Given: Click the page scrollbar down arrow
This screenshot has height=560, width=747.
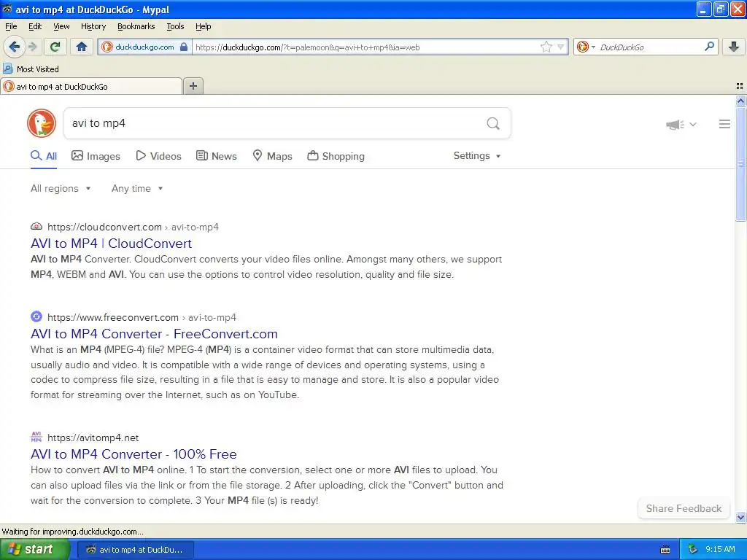Looking at the screenshot, I should point(740,517).
